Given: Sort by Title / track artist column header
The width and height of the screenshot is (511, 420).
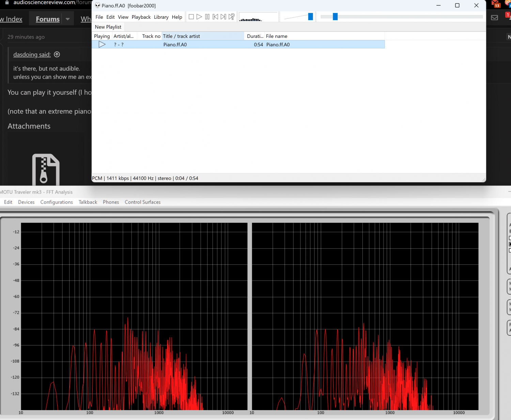Looking at the screenshot, I should click(x=203, y=36).
